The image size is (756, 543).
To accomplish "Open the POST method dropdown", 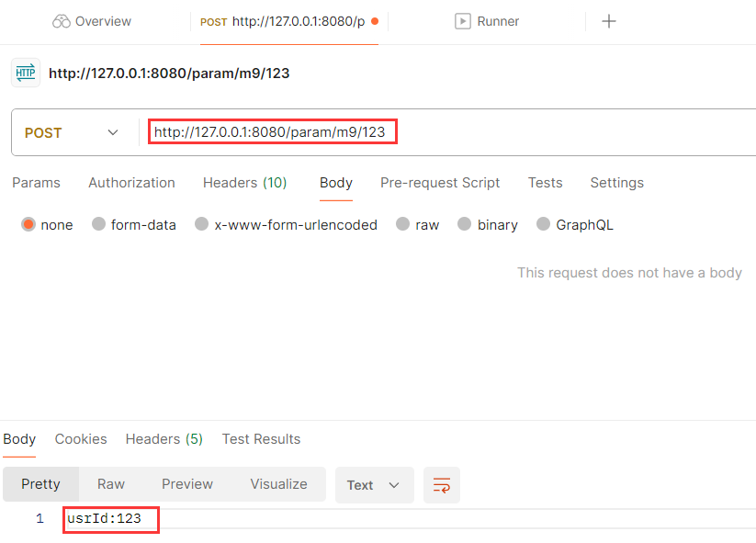I will (72, 132).
